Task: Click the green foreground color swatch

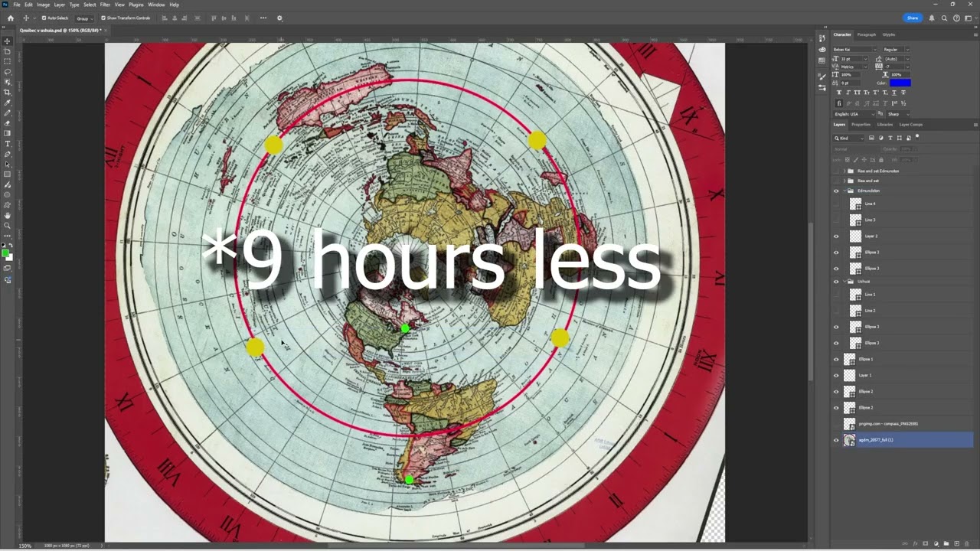Action: 6,253
